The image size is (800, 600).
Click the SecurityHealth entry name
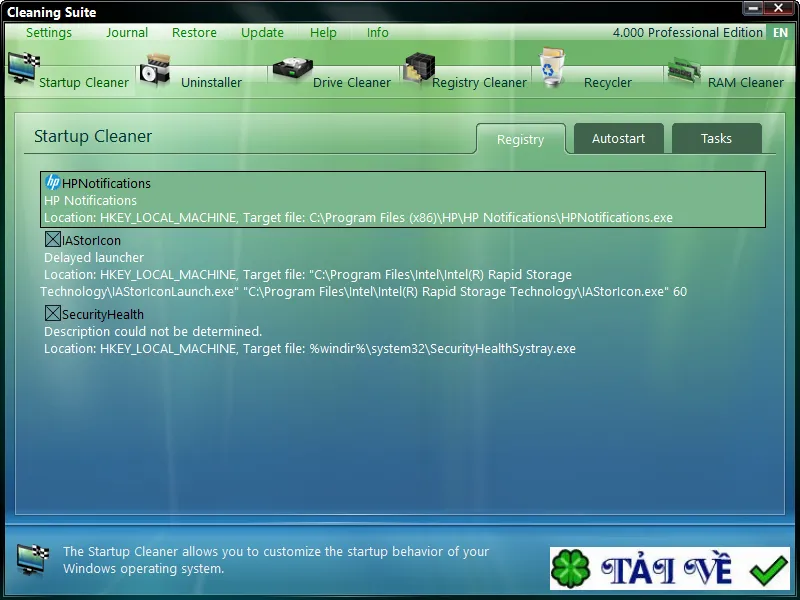[x=103, y=315]
